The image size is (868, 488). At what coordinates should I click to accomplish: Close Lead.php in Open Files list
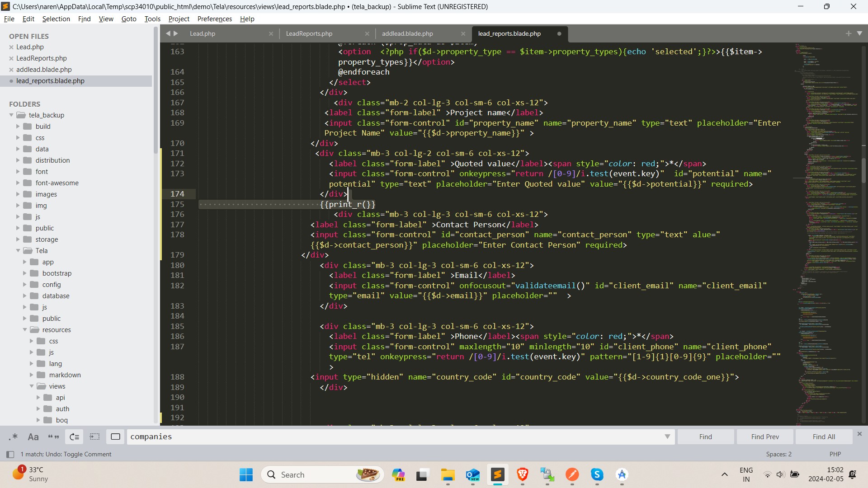[11, 47]
